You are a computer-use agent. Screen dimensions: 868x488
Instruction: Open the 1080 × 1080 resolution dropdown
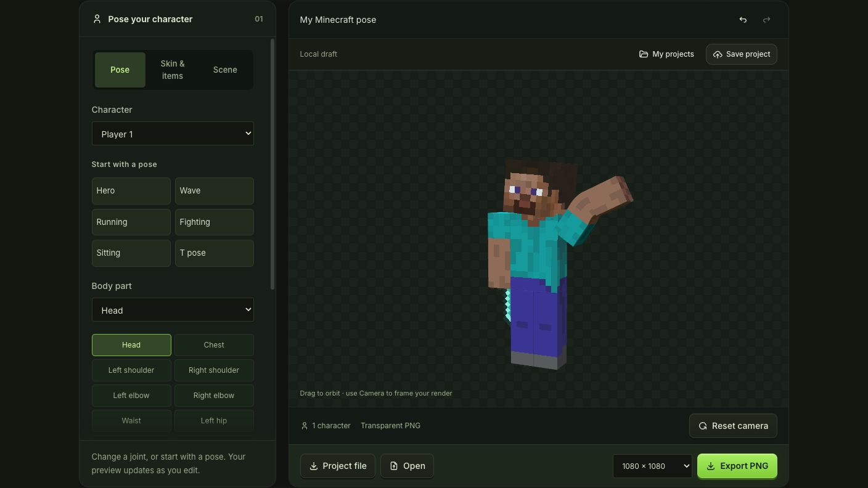652,466
